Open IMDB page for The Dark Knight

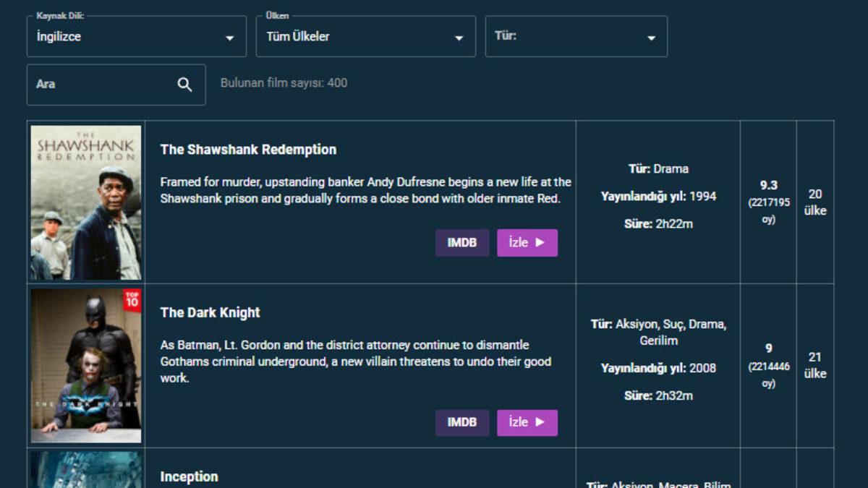(x=462, y=423)
